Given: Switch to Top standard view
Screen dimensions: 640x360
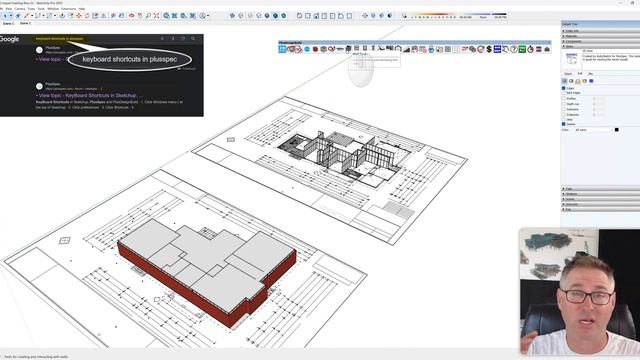Looking at the screenshot, I should pyautogui.click(x=308, y=16).
